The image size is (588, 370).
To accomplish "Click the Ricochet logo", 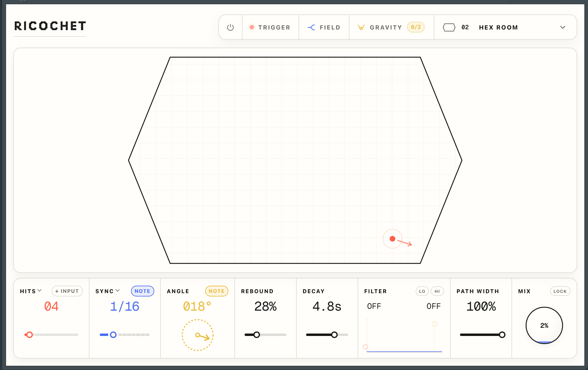I will coord(50,26).
